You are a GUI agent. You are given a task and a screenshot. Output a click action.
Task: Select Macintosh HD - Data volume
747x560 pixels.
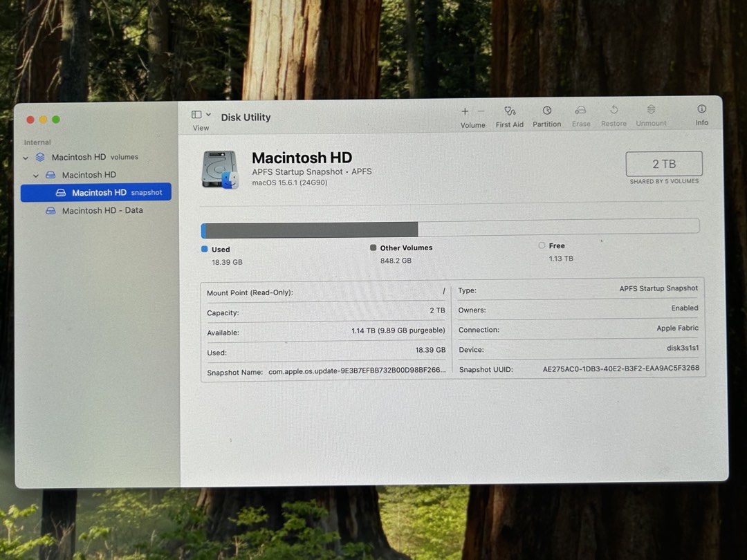click(x=95, y=210)
